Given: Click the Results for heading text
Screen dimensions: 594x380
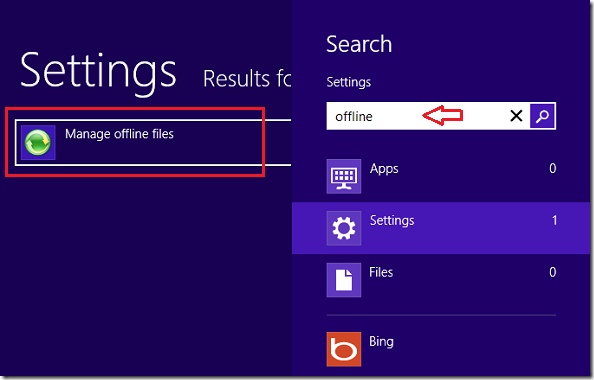Looking at the screenshot, I should 247,79.
